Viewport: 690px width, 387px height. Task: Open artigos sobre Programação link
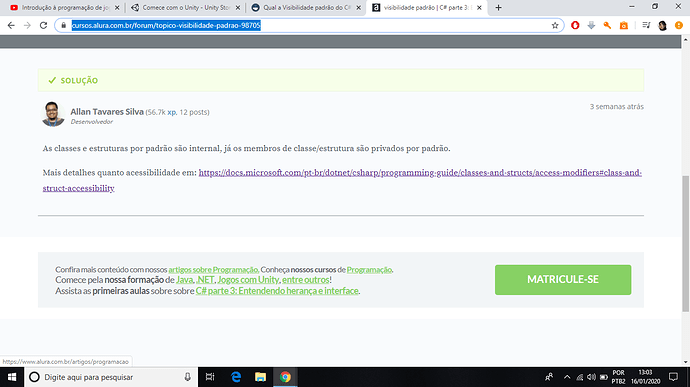(x=213, y=269)
